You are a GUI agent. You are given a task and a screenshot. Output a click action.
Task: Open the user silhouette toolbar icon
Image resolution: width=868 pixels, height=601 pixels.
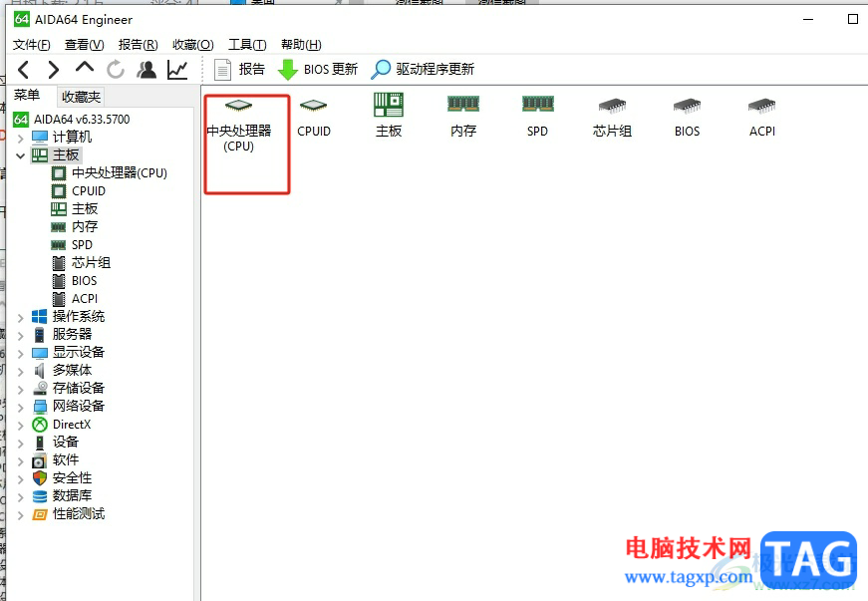[146, 70]
